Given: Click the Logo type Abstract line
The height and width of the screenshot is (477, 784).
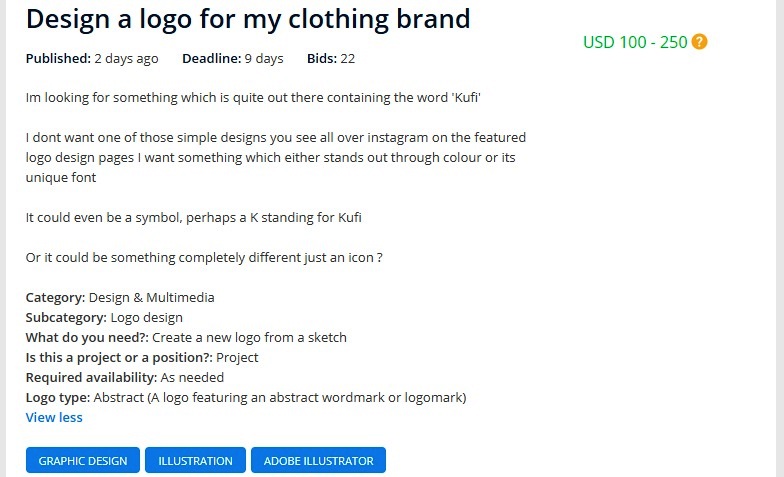Looking at the screenshot, I should pyautogui.click(x=246, y=397).
